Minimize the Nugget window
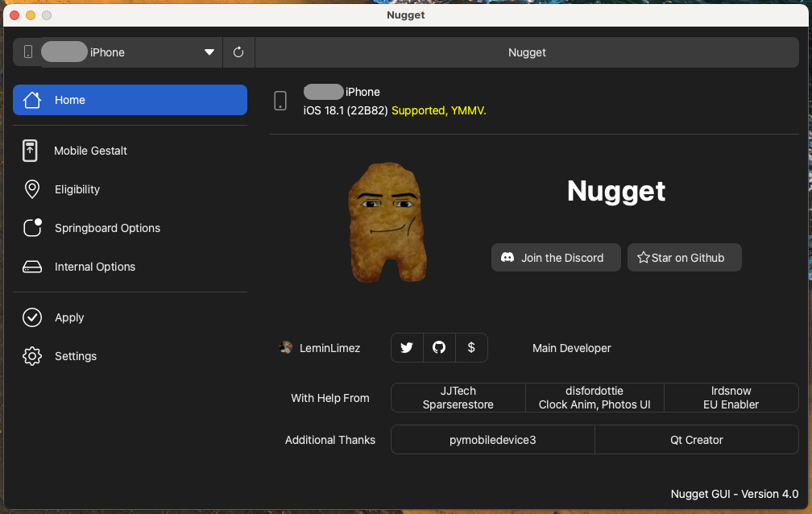 31,15
